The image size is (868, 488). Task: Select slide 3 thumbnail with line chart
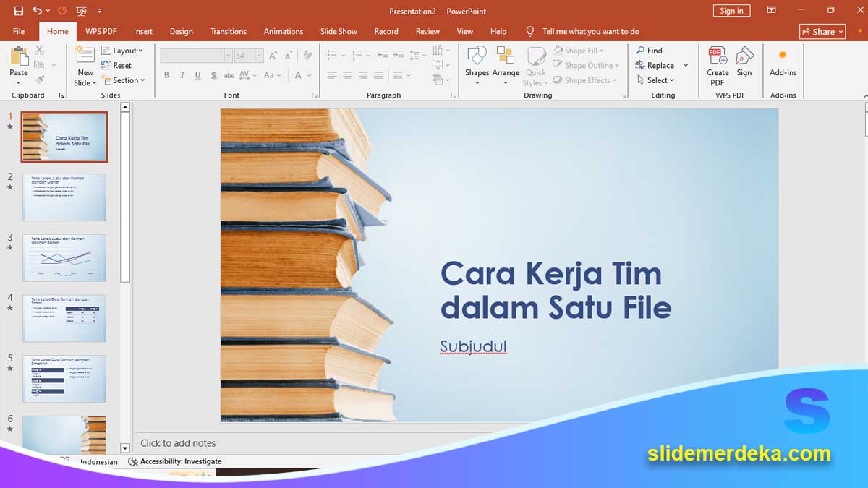click(64, 257)
